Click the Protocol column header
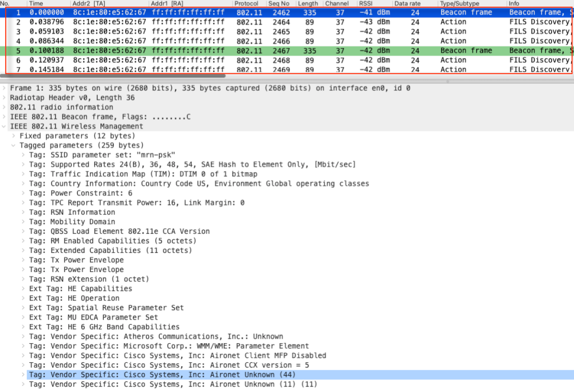The width and height of the screenshot is (574, 392). point(246,3)
